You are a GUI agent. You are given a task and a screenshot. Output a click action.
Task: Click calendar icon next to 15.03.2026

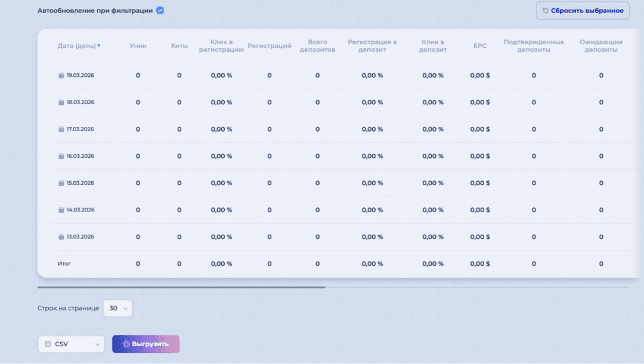tap(61, 183)
